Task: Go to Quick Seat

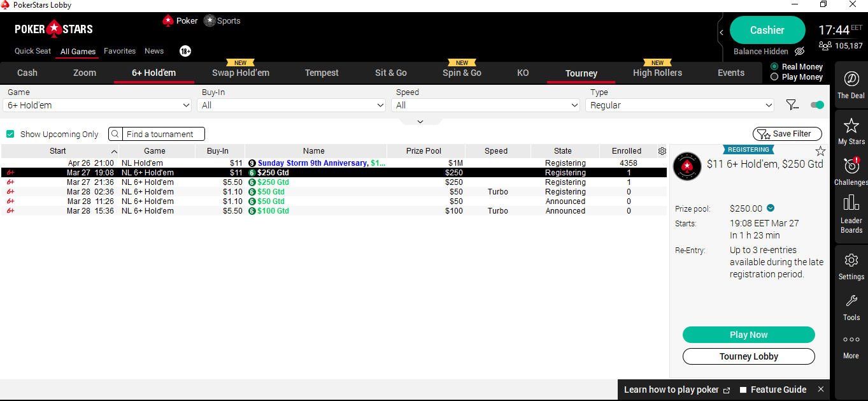Action: click(32, 51)
